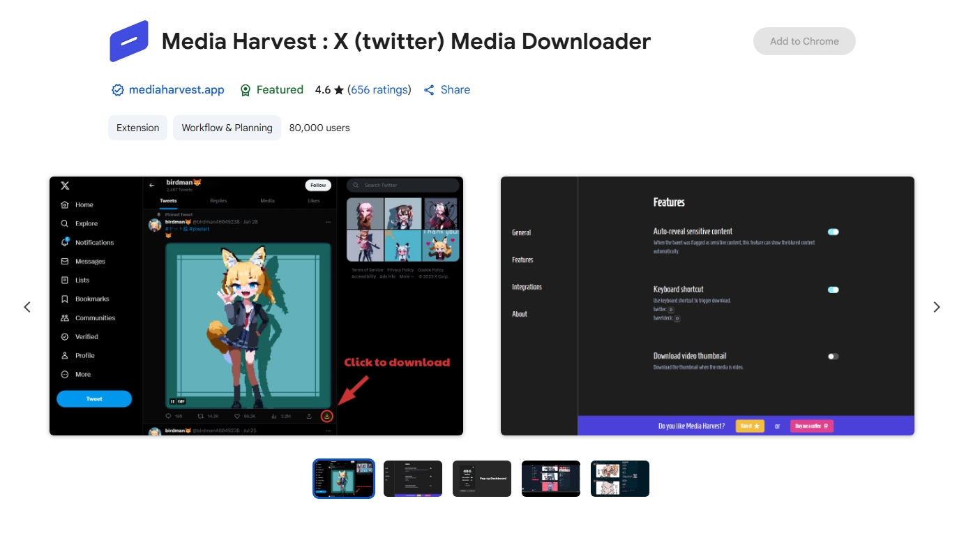Select the first thumbnail showing the fox GIF
Viewport: 980px width, 538px height.
(344, 479)
